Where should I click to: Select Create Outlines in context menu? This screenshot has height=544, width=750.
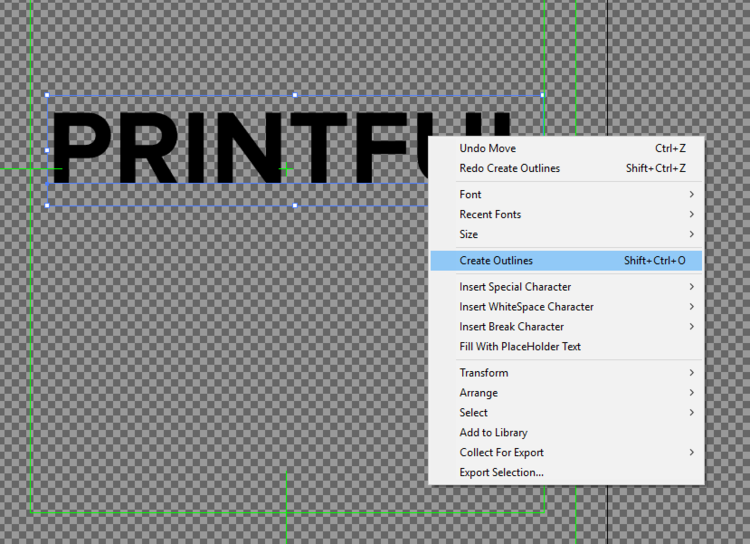(566, 261)
